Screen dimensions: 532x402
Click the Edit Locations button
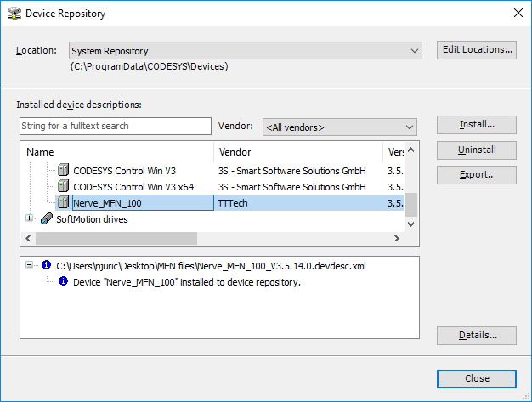point(477,50)
